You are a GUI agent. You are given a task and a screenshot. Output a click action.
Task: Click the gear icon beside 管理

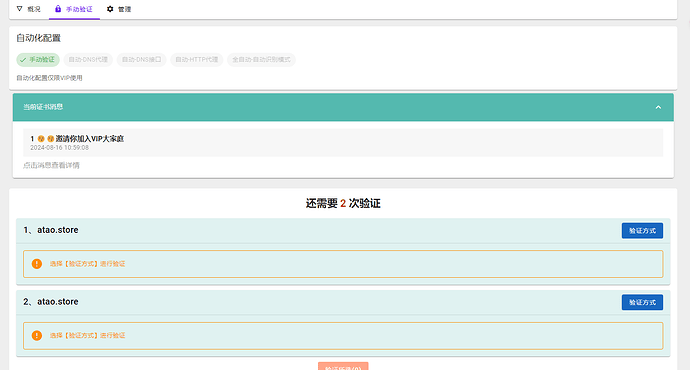tap(110, 9)
